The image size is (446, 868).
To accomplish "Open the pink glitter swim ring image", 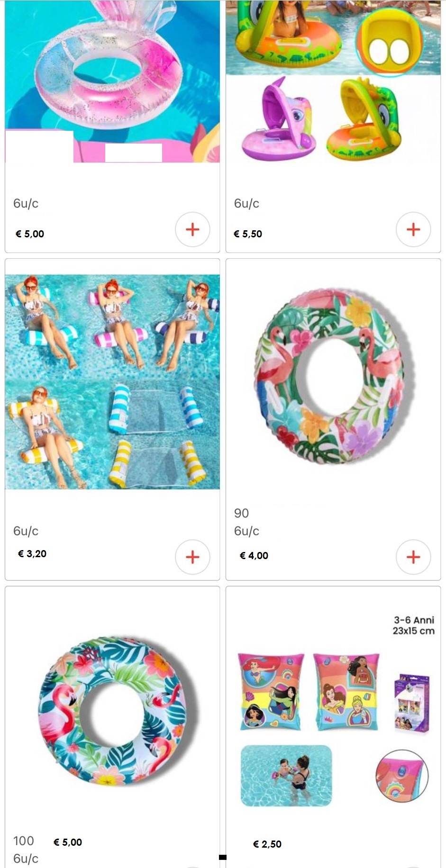I will (x=112, y=81).
